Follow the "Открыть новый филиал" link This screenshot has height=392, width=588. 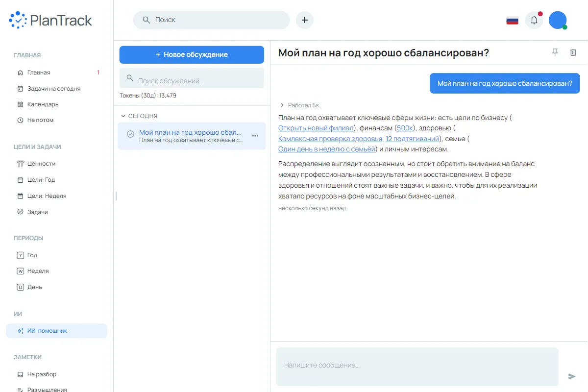coord(316,128)
